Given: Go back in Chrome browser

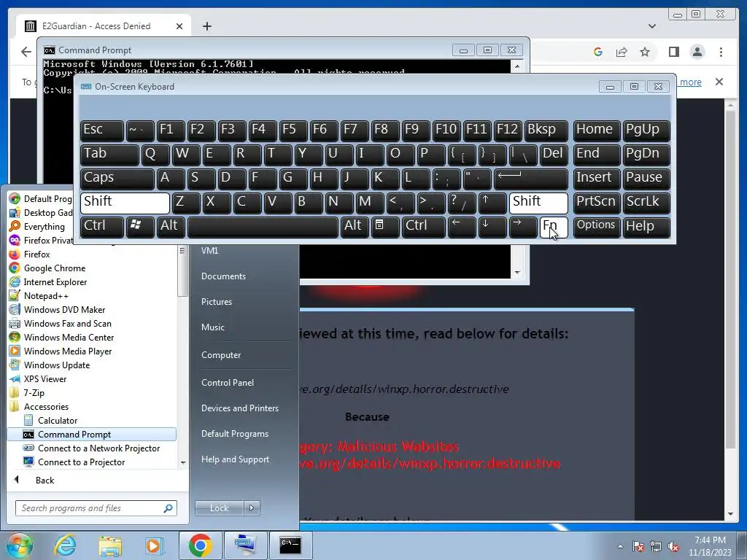Looking at the screenshot, I should pyautogui.click(x=26, y=52).
